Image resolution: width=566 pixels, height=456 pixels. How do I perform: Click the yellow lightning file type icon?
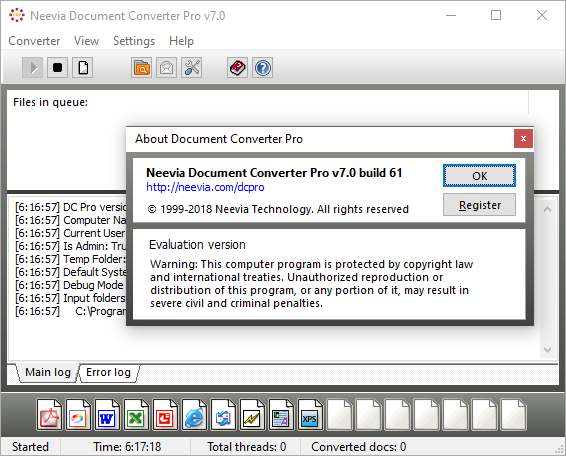pos(252,414)
